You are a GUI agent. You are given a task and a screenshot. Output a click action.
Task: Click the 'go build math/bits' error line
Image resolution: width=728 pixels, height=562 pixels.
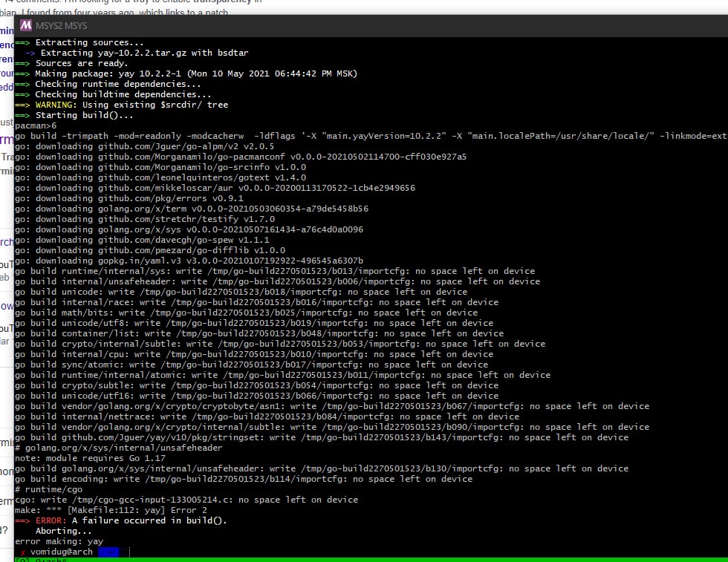(x=246, y=313)
